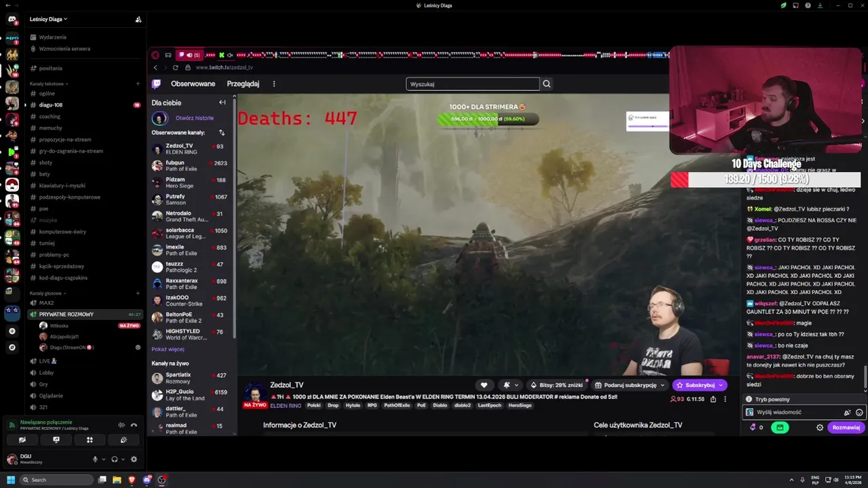Deafen the Discord headphones
Image resolution: width=868 pixels, height=488 pixels.
point(115,460)
